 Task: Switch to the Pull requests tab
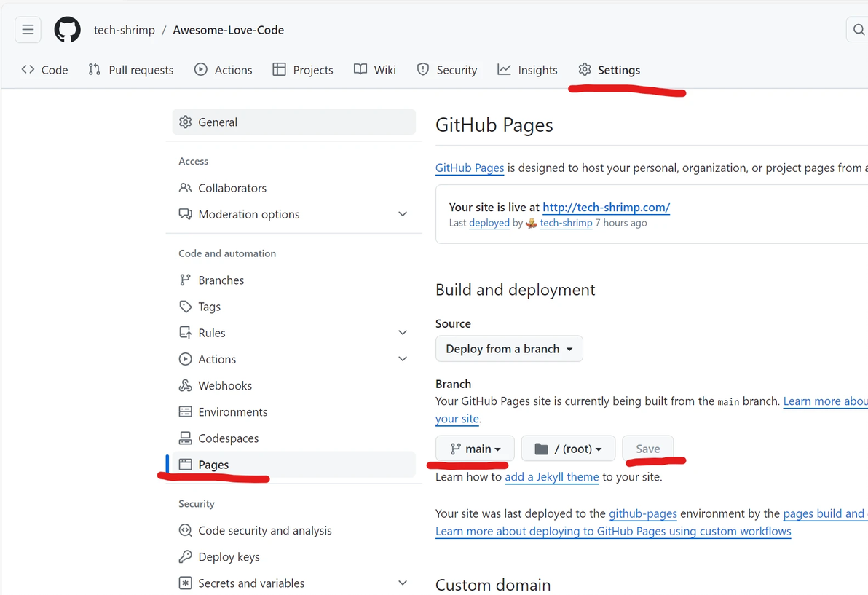(x=131, y=70)
